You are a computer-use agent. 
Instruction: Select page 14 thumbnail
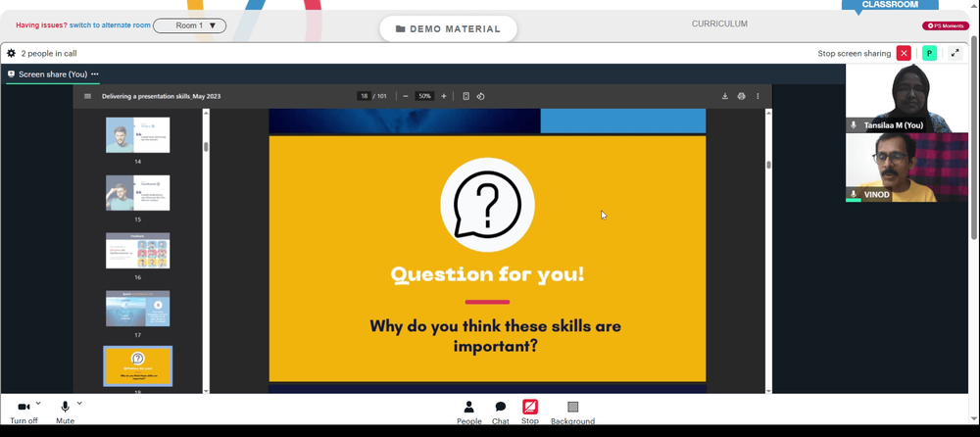coord(137,135)
